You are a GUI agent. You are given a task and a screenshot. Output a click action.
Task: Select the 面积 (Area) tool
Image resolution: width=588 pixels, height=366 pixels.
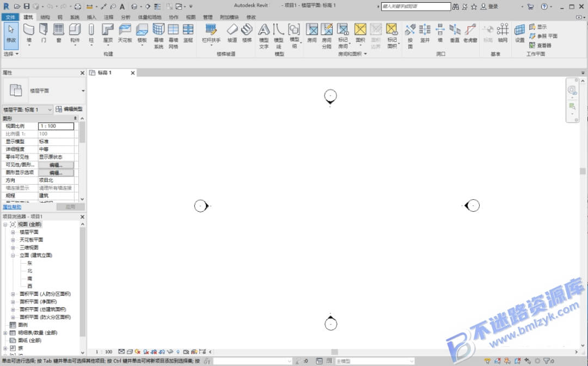(360, 34)
